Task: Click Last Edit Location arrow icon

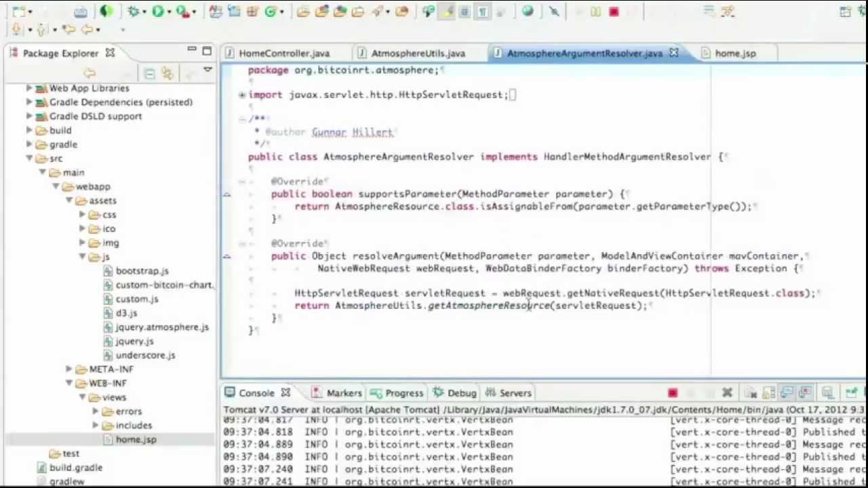Action: (x=68, y=29)
